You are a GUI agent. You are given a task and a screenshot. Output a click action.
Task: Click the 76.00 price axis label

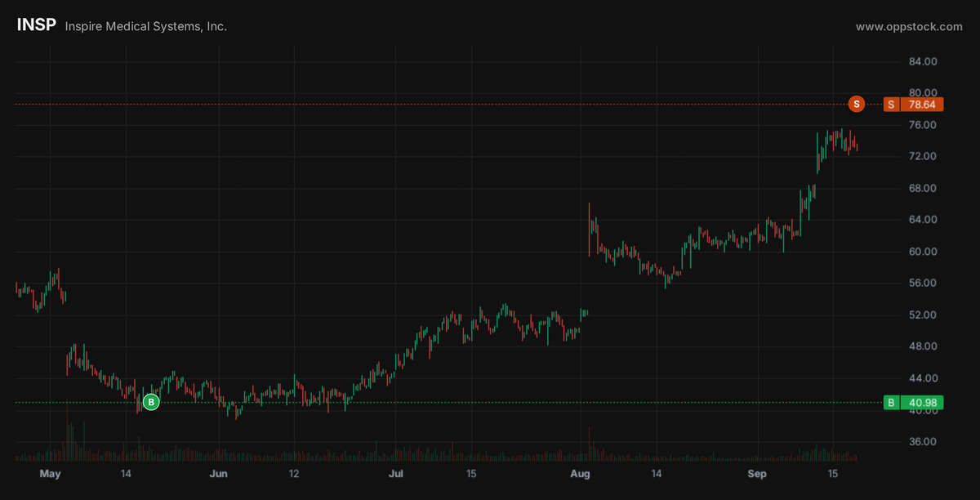pos(923,125)
